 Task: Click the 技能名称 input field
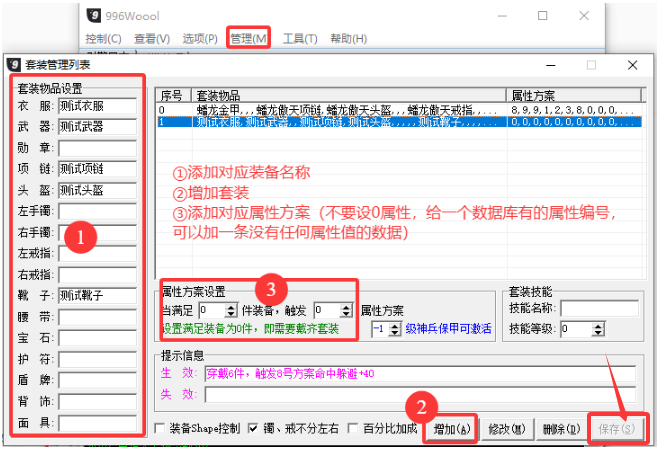pyautogui.click(x=598, y=309)
